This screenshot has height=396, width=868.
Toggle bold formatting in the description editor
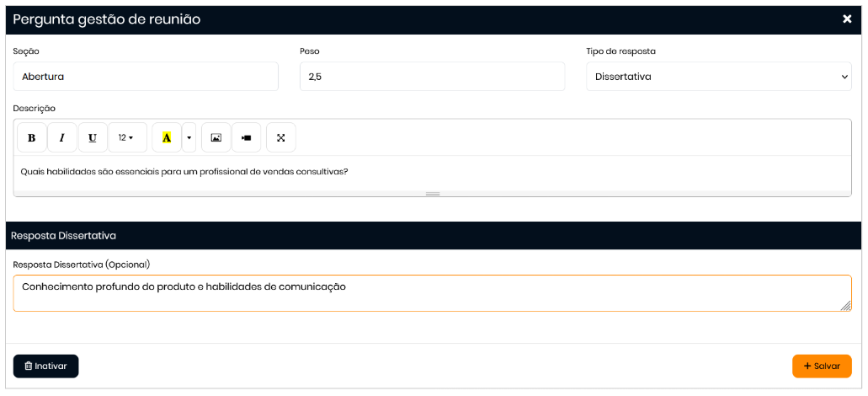point(32,137)
